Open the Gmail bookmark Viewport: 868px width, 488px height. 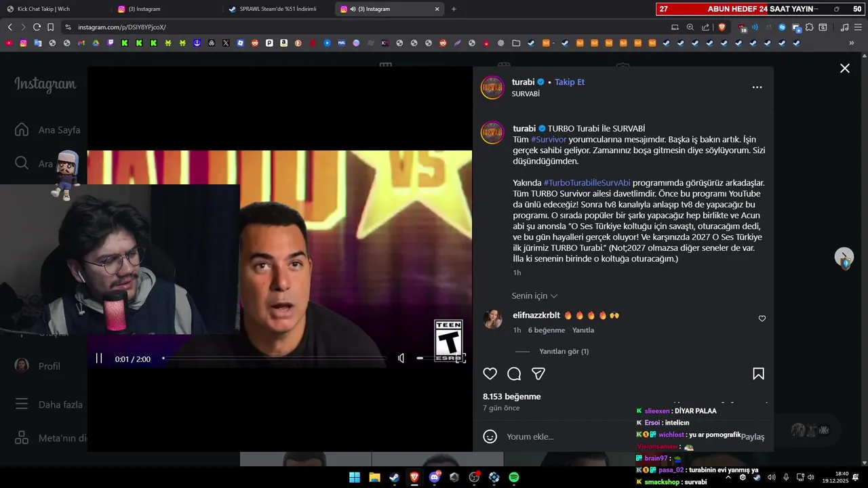pos(81,43)
